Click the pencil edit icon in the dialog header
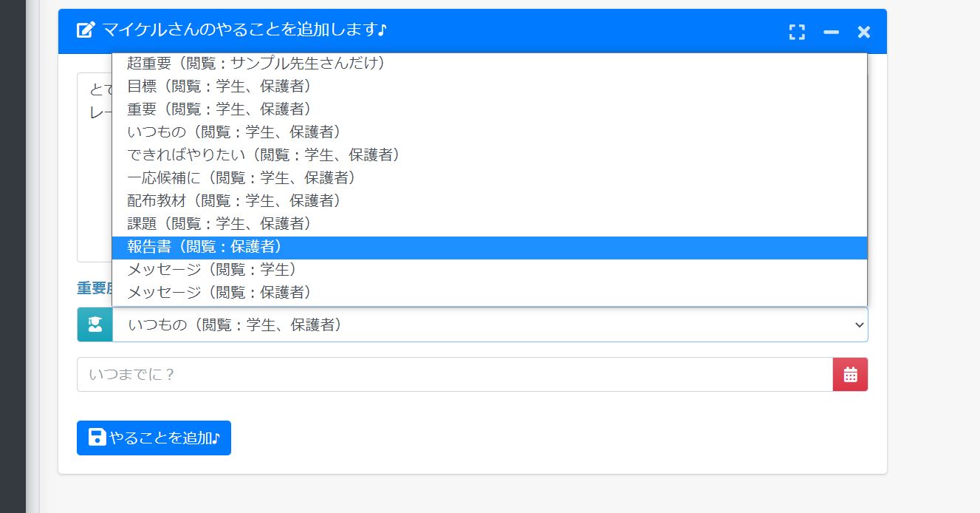 point(83,30)
